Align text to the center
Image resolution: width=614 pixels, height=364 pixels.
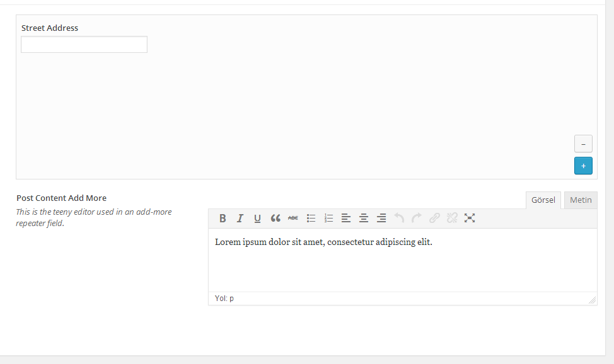coord(364,218)
